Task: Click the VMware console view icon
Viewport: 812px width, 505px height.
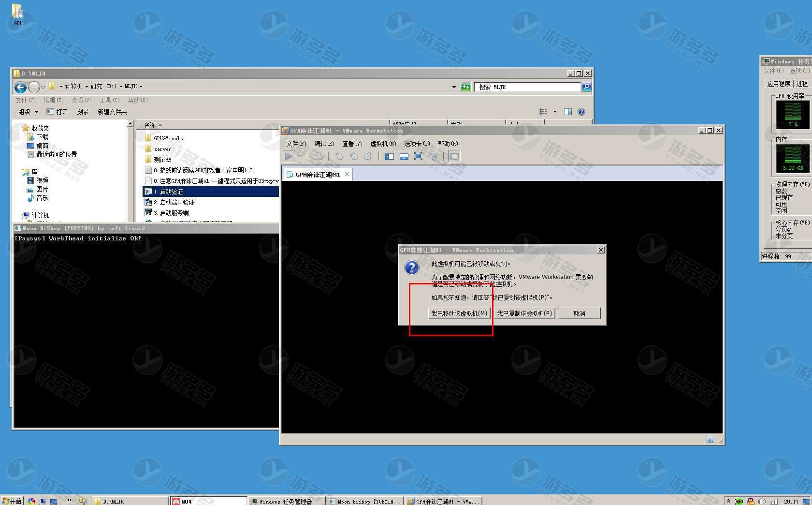Action: pos(454,156)
